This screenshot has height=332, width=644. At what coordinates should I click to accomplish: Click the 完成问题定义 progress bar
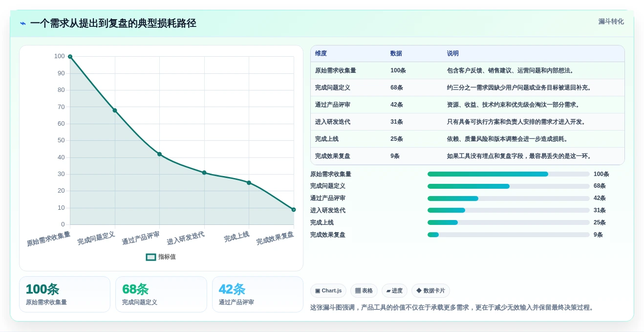(x=509, y=186)
